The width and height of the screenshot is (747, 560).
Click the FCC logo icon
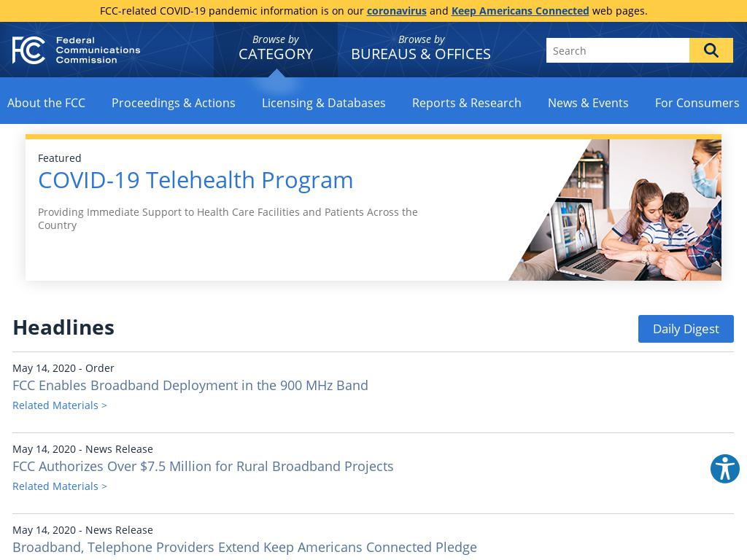[29, 50]
